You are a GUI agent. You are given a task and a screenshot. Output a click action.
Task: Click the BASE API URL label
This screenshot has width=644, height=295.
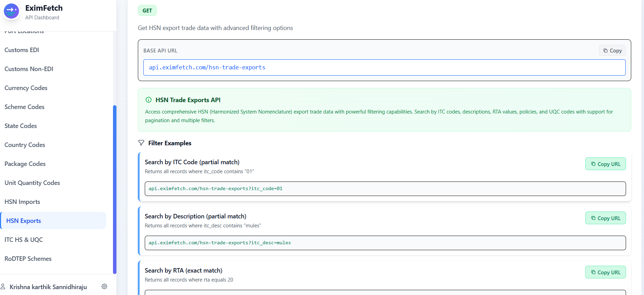(x=160, y=50)
